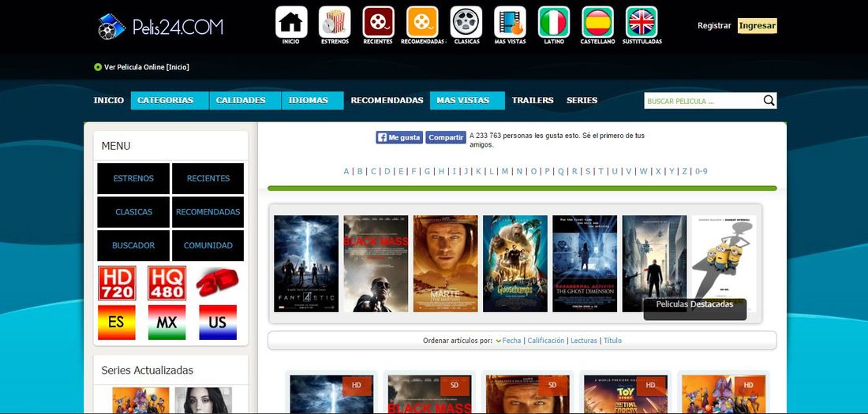The height and width of the screenshot is (414, 868).
Task: Click the Facebook Me gusta button
Action: coord(399,137)
